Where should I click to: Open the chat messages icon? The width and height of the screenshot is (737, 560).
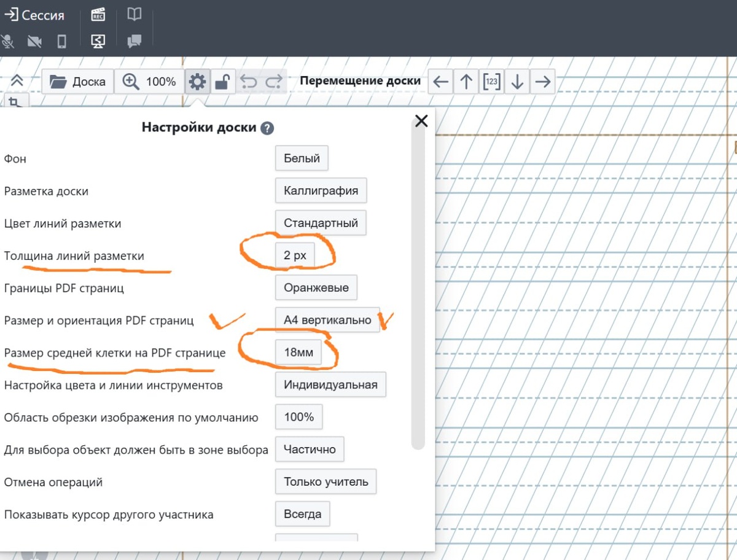coord(134,41)
